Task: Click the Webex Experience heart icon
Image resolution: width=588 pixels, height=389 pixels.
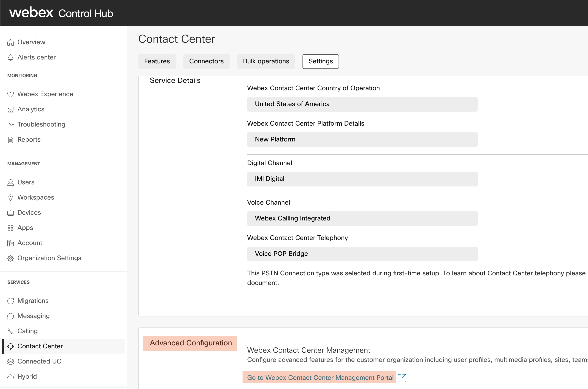Action: (x=10, y=94)
